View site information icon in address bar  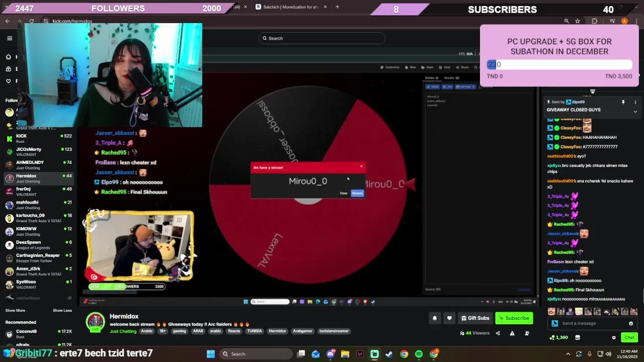[46, 21]
